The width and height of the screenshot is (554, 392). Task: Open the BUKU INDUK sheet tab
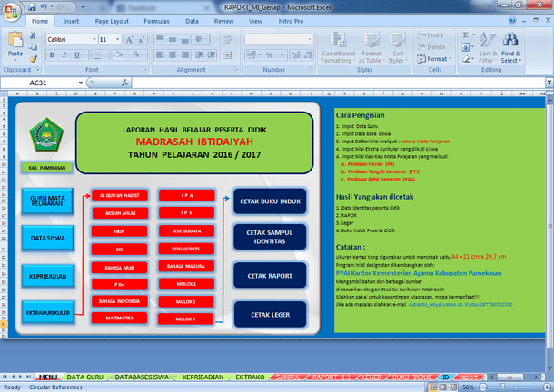(412, 377)
